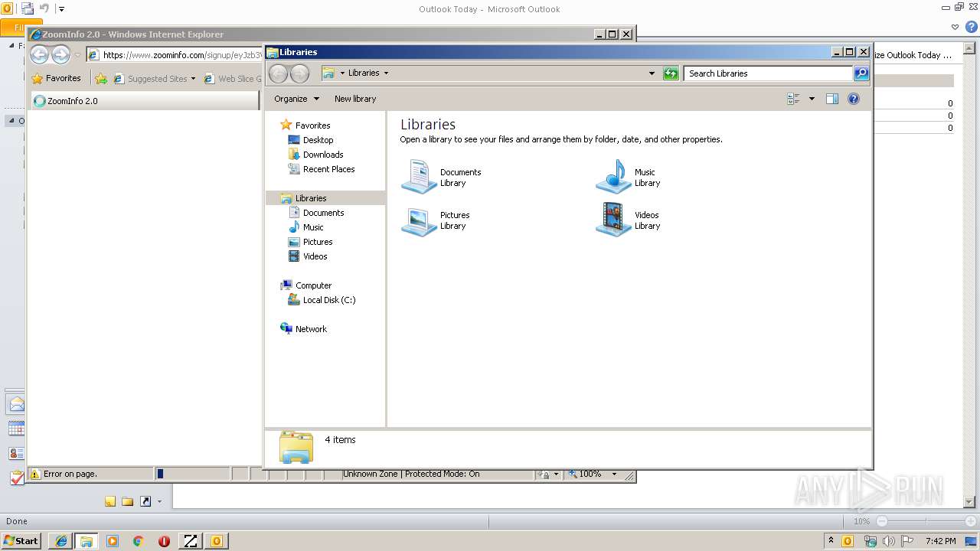Expand Libraries breadcrumb dropdown arrow
This screenshot has width=980, height=551.
386,73
